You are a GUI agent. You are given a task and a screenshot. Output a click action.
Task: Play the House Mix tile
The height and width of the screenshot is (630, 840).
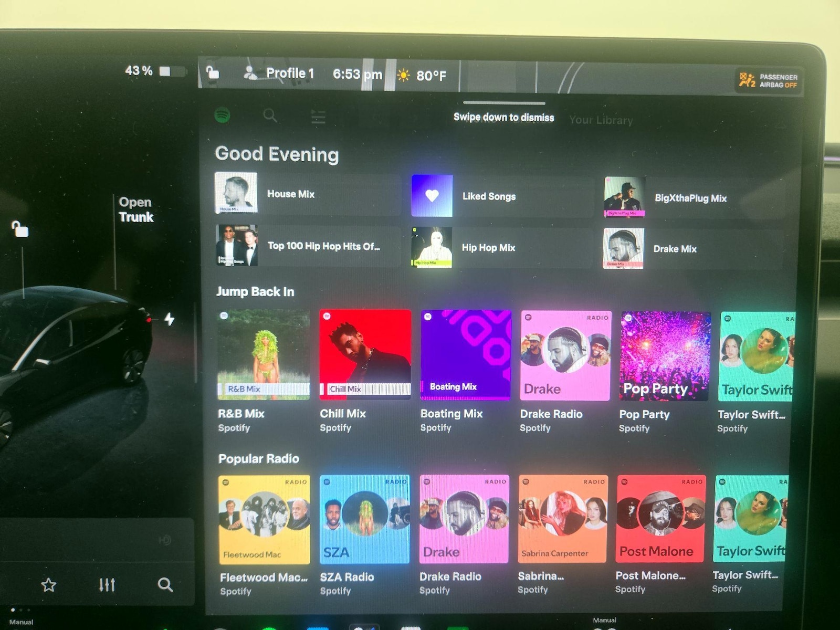pyautogui.click(x=308, y=194)
